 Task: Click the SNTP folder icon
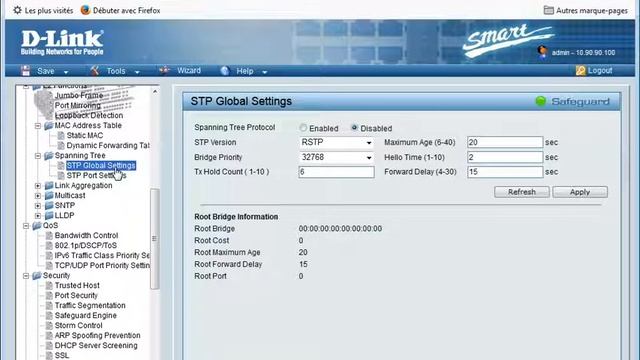(x=49, y=205)
